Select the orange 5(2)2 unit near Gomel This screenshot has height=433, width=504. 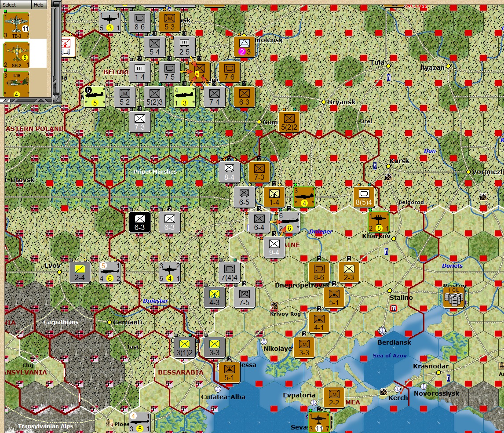click(x=289, y=122)
